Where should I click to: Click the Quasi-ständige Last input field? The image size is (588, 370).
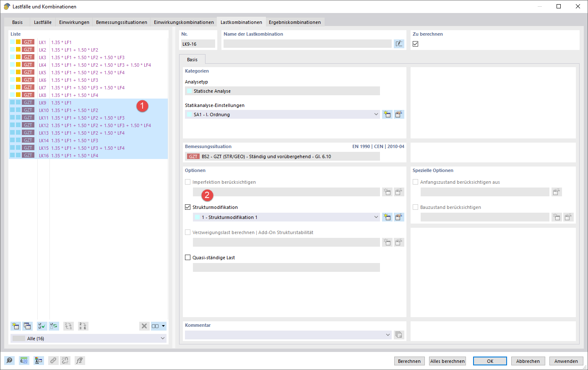click(x=286, y=267)
